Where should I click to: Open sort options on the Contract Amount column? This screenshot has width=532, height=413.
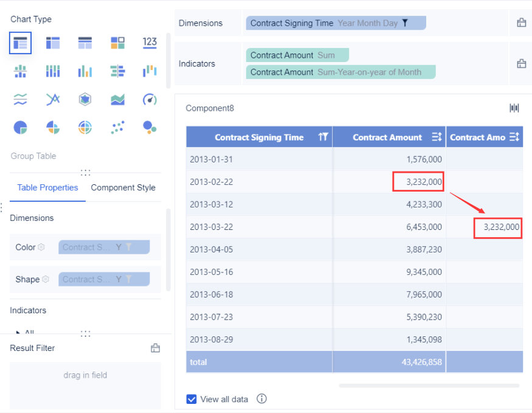pyautogui.click(x=437, y=137)
